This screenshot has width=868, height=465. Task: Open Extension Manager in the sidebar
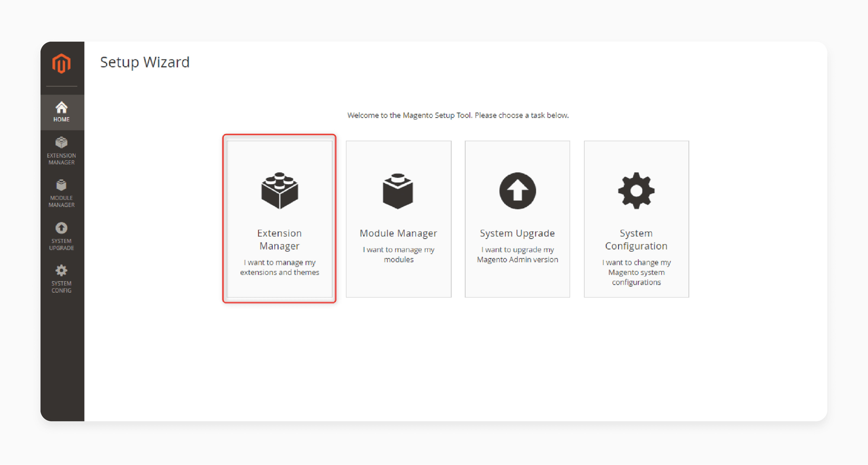tap(61, 151)
